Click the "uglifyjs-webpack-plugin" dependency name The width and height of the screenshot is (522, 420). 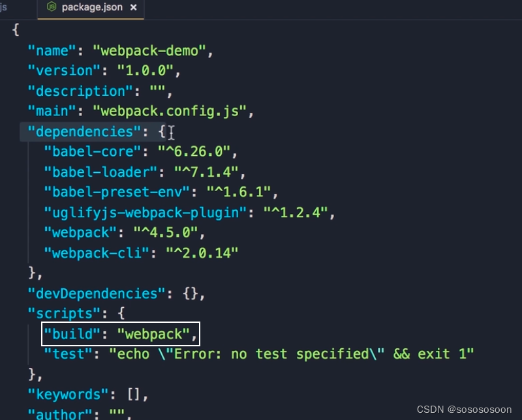[146, 213]
